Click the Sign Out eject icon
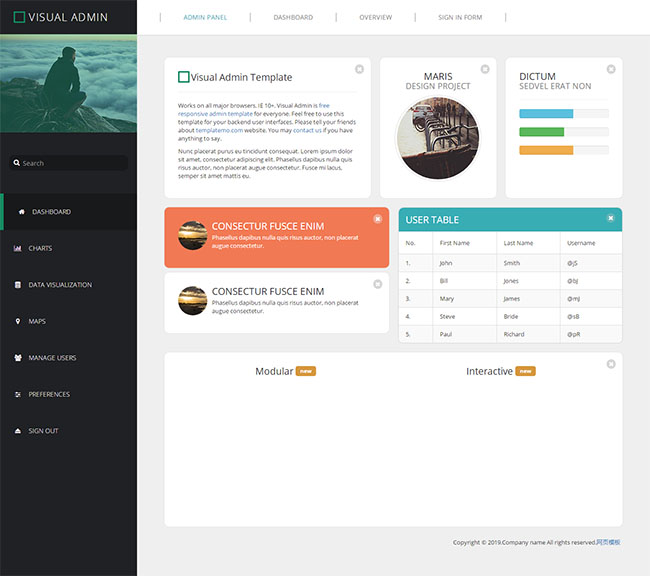The image size is (650, 576). tap(18, 431)
